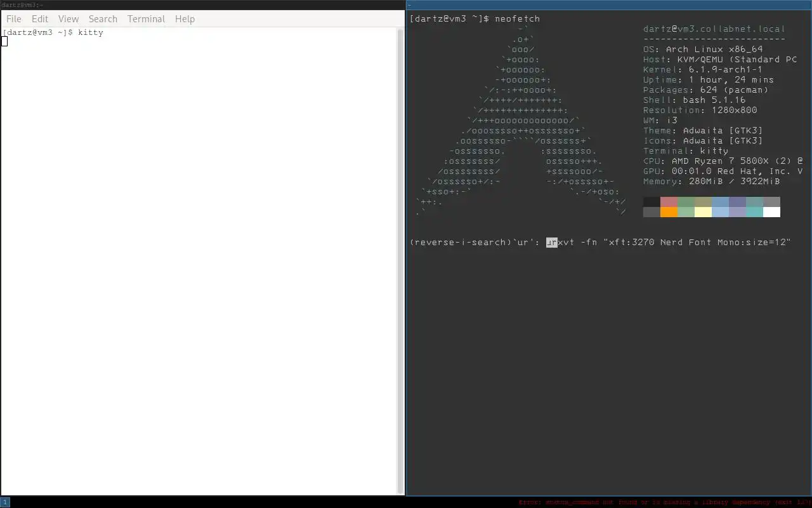Click the 'Terminal: kitty' line in neofetch

686,151
